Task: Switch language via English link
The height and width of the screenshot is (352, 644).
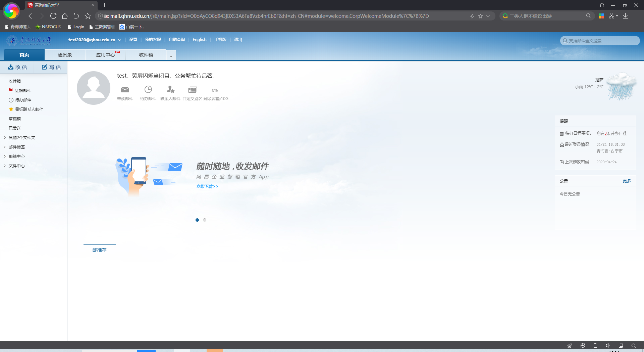Action: [200, 40]
